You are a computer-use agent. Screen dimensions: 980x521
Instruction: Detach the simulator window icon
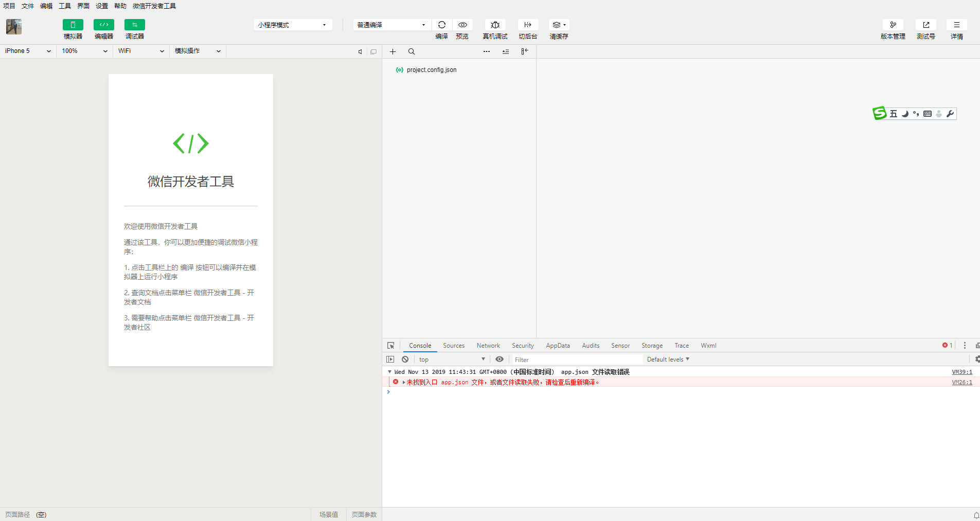[x=373, y=51]
